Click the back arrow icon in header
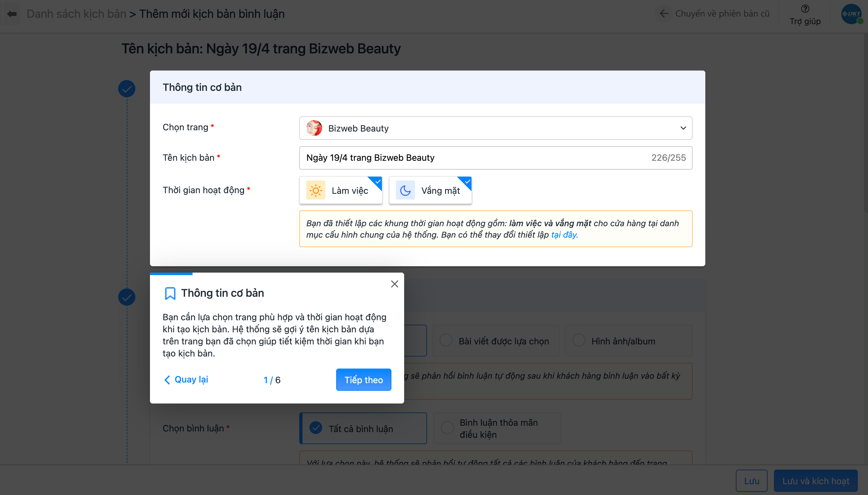The height and width of the screenshot is (495, 868). click(x=12, y=14)
